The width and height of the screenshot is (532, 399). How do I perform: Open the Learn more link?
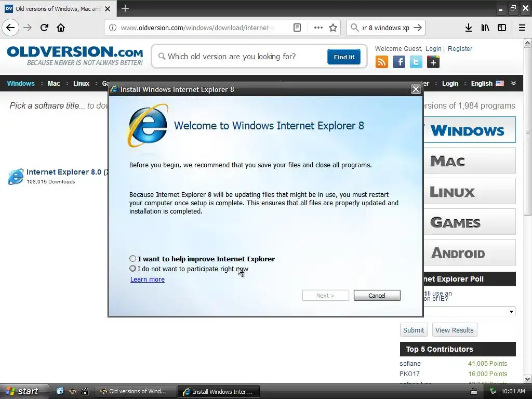(147, 279)
